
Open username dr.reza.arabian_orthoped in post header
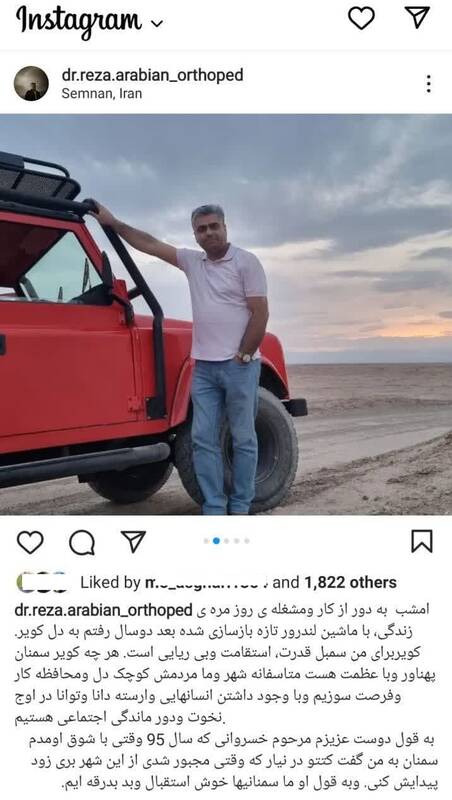tap(152, 75)
